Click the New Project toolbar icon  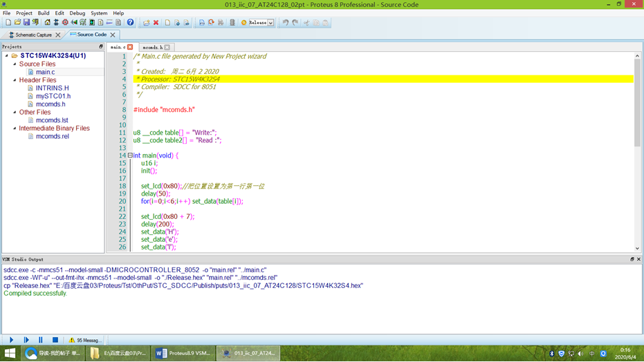[x=8, y=23]
